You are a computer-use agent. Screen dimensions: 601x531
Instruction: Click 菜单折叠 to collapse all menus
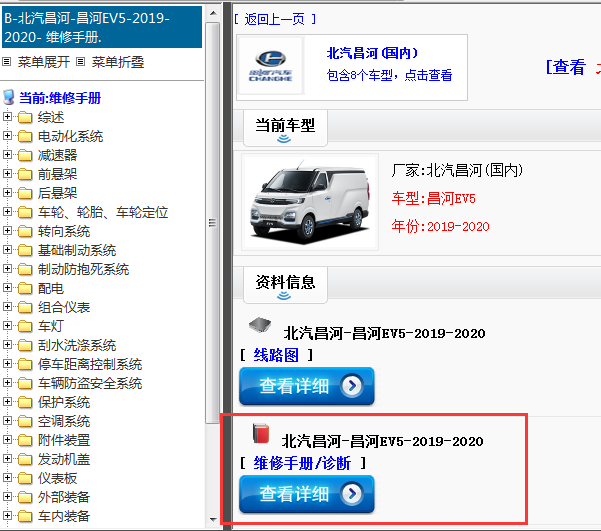[x=118, y=62]
